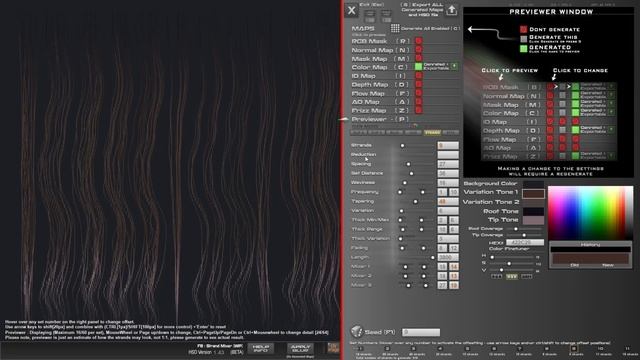
Task: Click the Generate All Enabled grid icon
Action: point(395,28)
